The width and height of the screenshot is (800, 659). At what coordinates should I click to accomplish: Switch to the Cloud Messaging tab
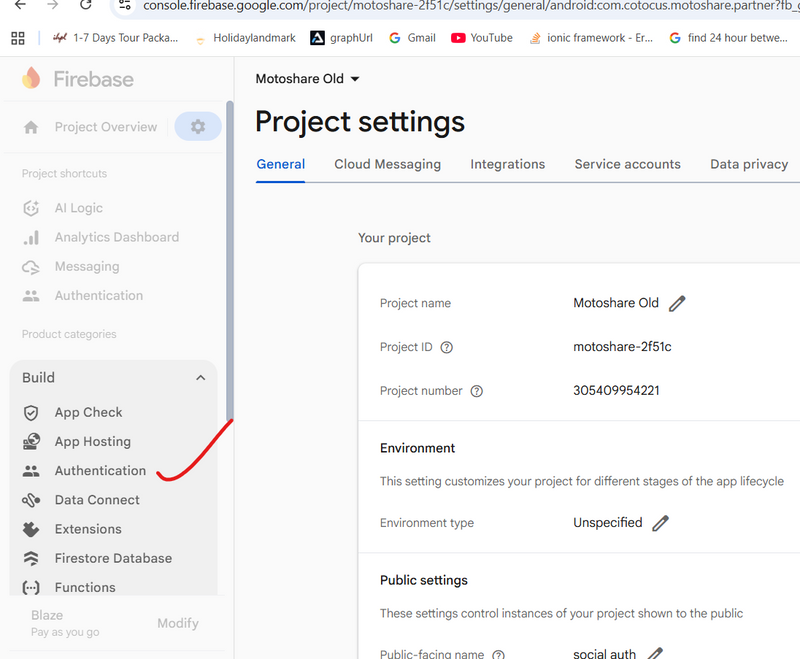387,164
